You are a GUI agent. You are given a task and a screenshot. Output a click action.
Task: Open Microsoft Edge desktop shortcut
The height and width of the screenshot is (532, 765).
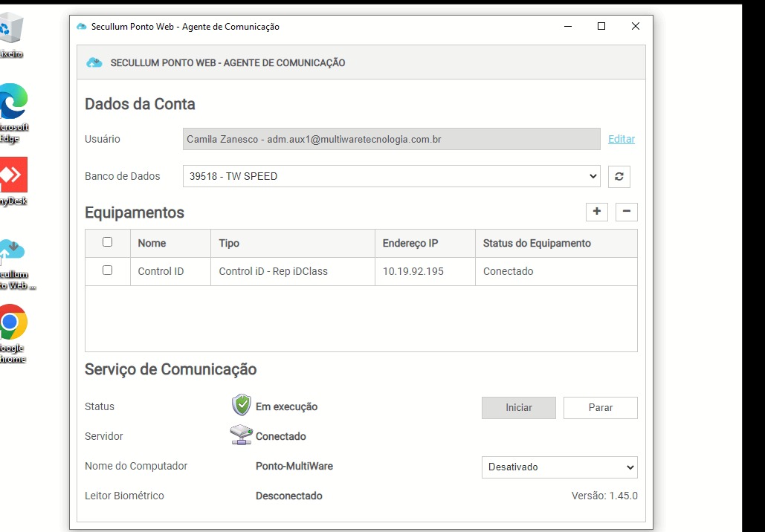pyautogui.click(x=10, y=103)
